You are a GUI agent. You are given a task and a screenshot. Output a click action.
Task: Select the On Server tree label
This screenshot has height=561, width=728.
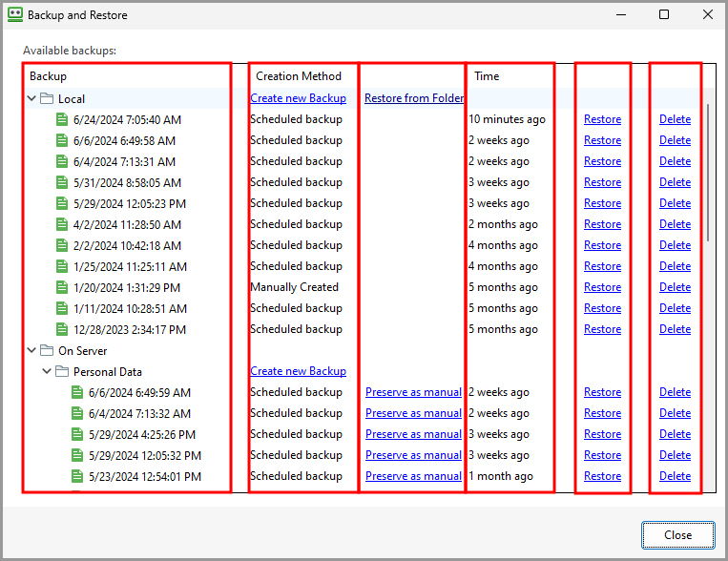pyautogui.click(x=83, y=351)
